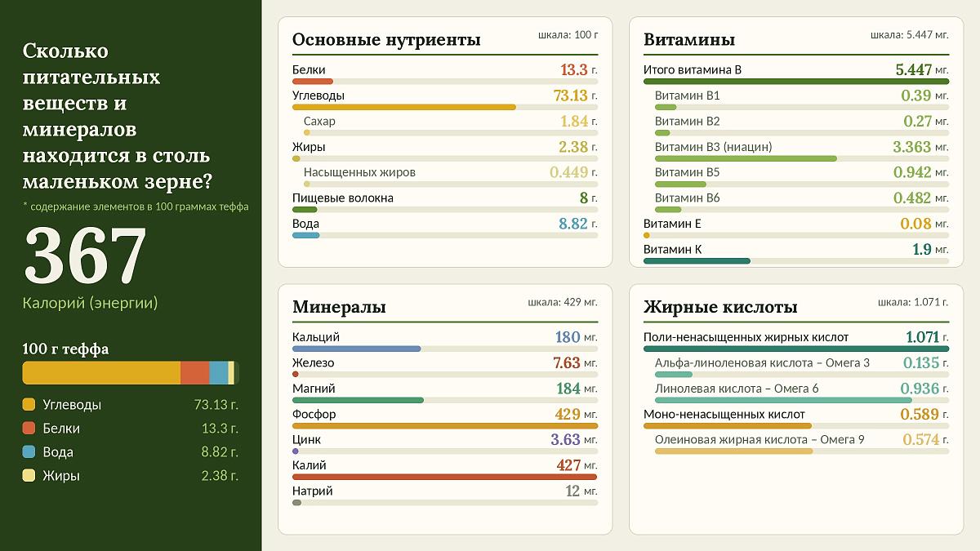Click the Витамин B2 label
Viewport: 980px width, 551px height.
click(687, 121)
